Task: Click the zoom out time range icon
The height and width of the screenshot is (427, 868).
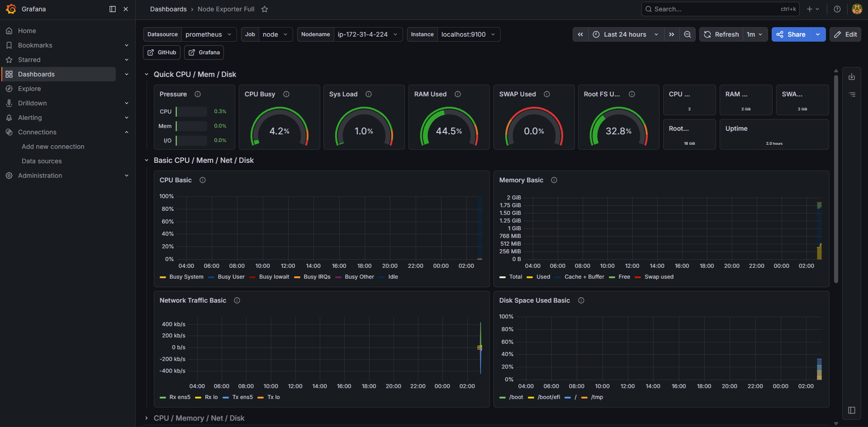Action: [x=688, y=34]
